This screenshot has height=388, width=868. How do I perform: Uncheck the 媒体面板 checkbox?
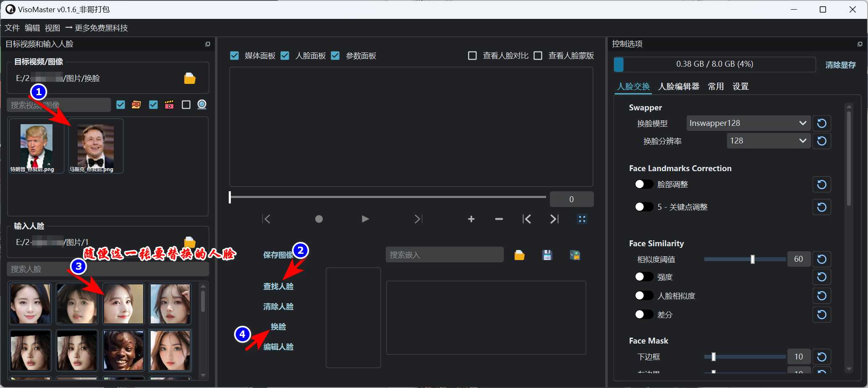point(235,56)
